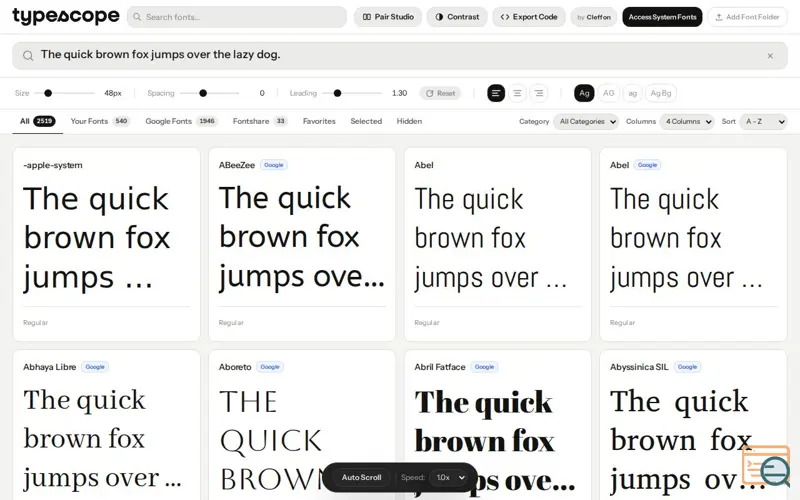
Task: Select left text alignment icon
Action: point(495,93)
